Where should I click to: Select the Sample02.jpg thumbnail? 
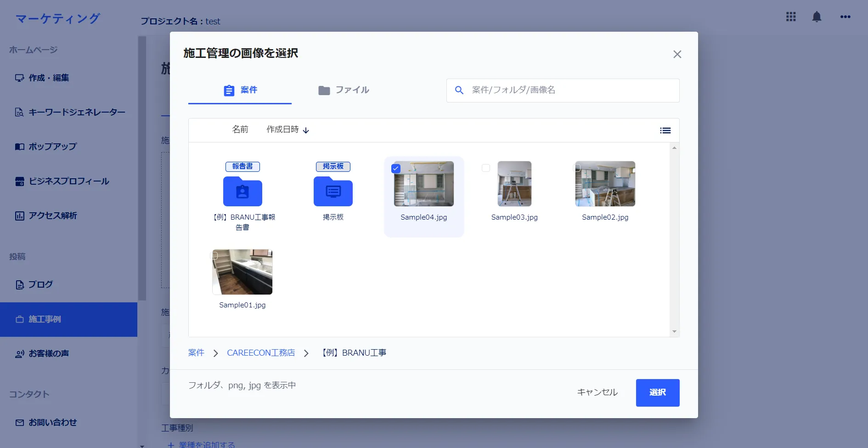[x=605, y=184]
